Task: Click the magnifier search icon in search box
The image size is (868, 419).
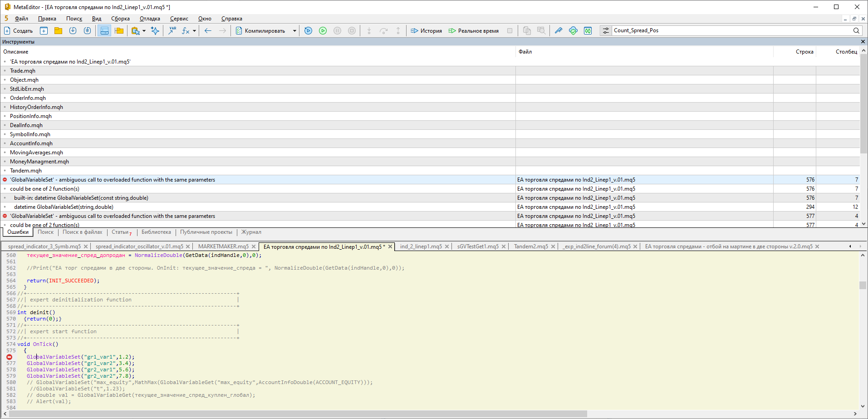Action: [856, 31]
